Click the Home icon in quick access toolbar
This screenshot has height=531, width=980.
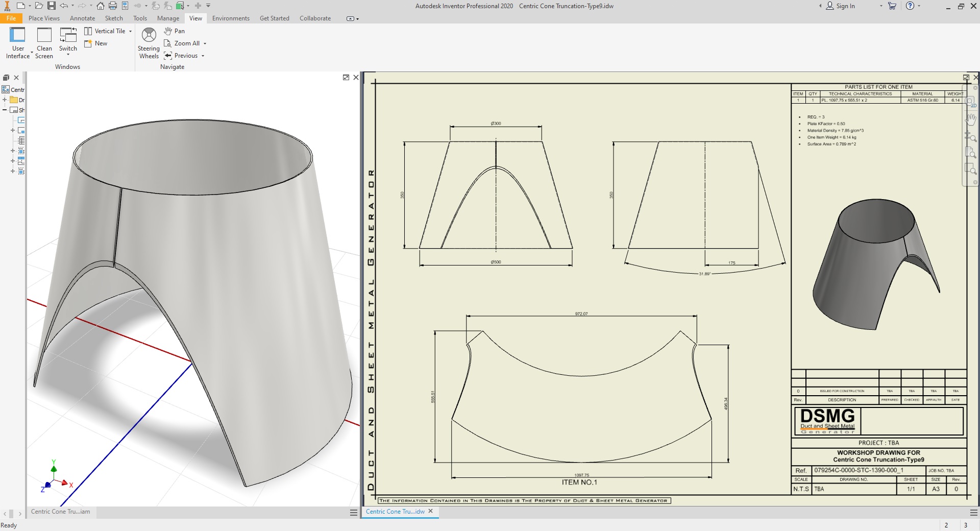[x=101, y=6]
